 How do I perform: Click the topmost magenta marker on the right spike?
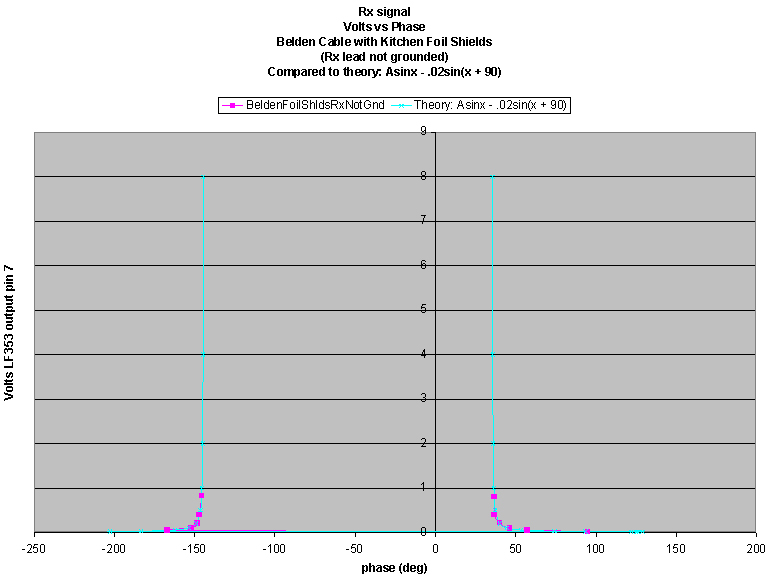[x=494, y=496]
